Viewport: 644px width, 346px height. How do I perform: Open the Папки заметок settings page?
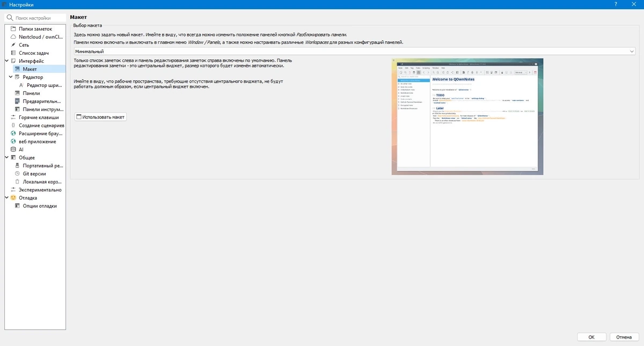tap(35, 29)
